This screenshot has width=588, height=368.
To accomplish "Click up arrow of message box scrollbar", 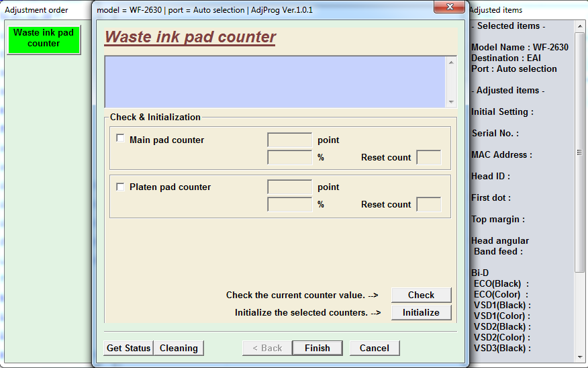I will pos(451,62).
